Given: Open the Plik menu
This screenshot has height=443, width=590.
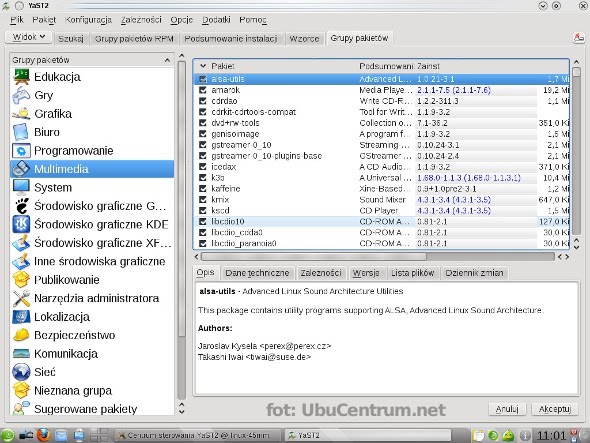Looking at the screenshot, I should coord(17,20).
